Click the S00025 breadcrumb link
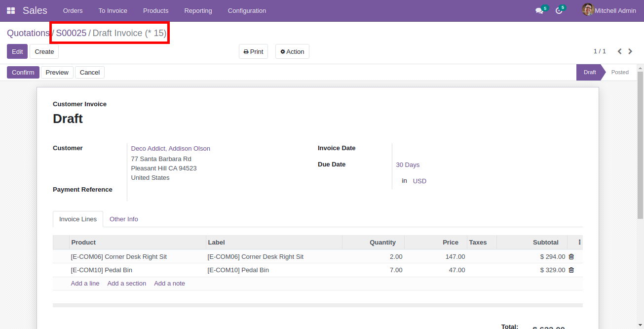The width and height of the screenshot is (644, 329). click(x=71, y=33)
